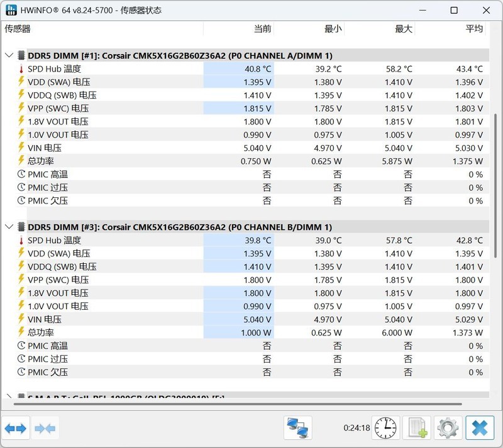Screen dimensions: 503x448
Task: Click the PMIC 高温 clock icon of DIMM #3
Action: click(x=21, y=346)
